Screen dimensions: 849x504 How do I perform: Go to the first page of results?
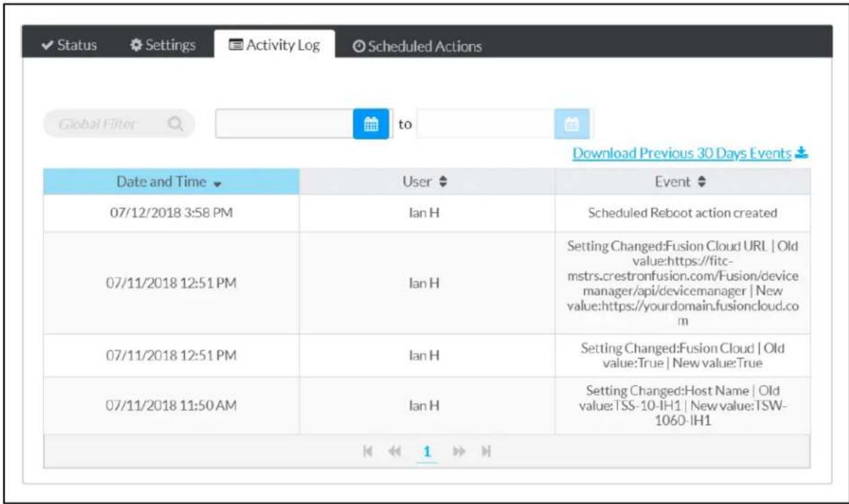(368, 451)
